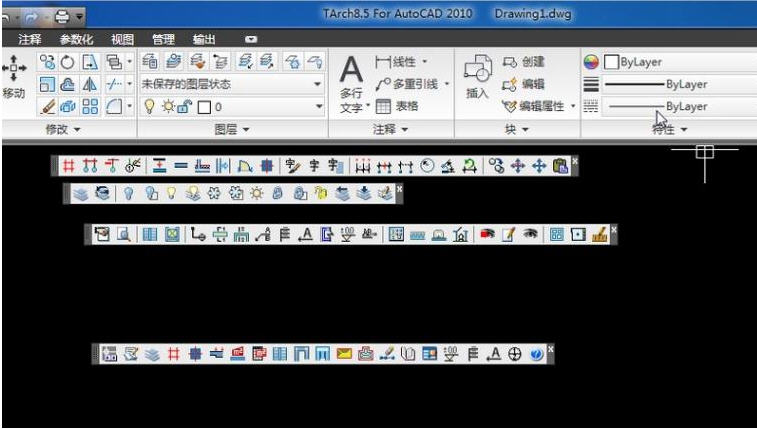757x429 pixels.
Task: Click the clipboard paste icon ending top toolbar
Action: [560, 166]
